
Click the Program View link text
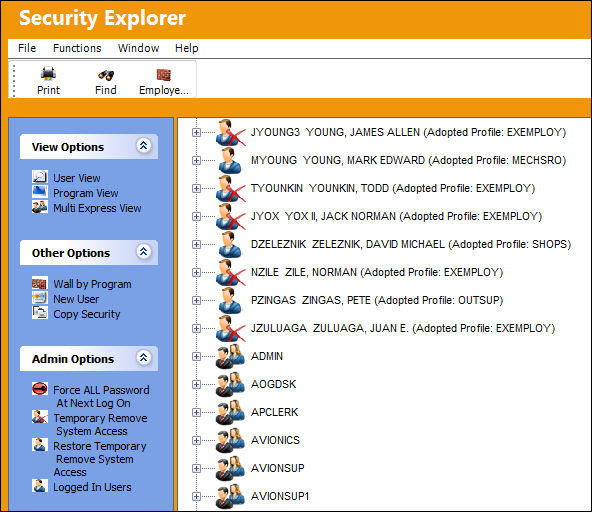click(x=86, y=193)
